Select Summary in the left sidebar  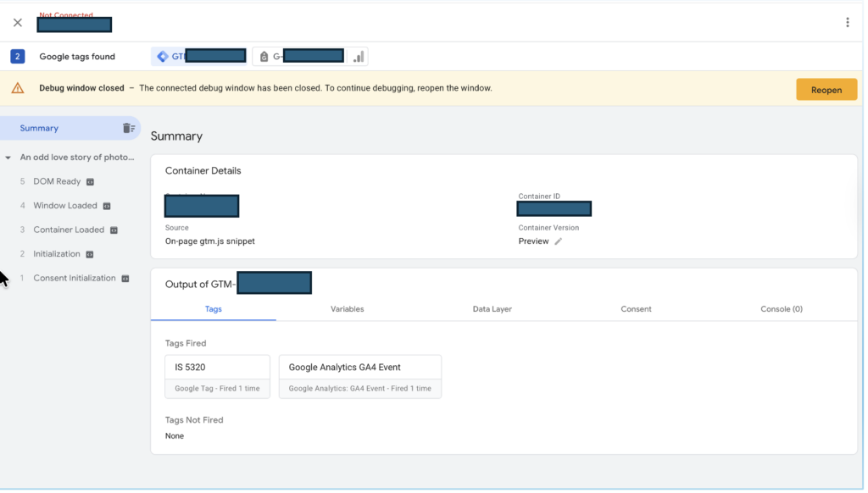[x=40, y=129]
